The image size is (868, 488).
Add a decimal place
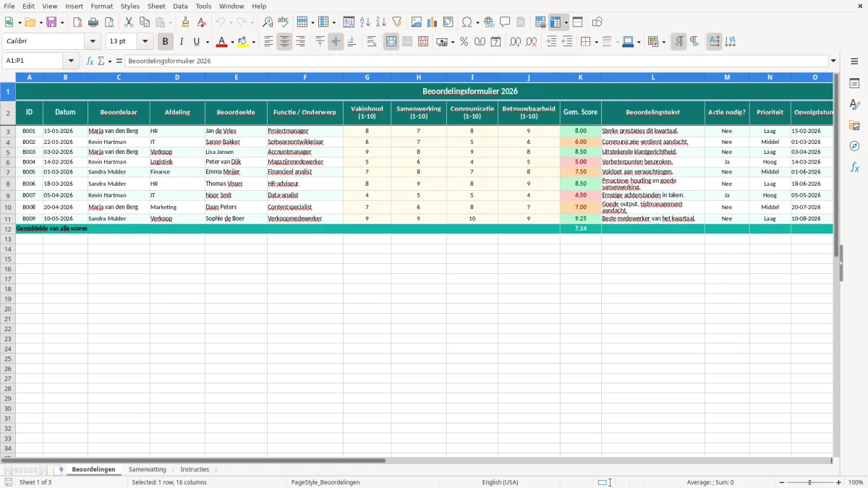click(x=515, y=42)
